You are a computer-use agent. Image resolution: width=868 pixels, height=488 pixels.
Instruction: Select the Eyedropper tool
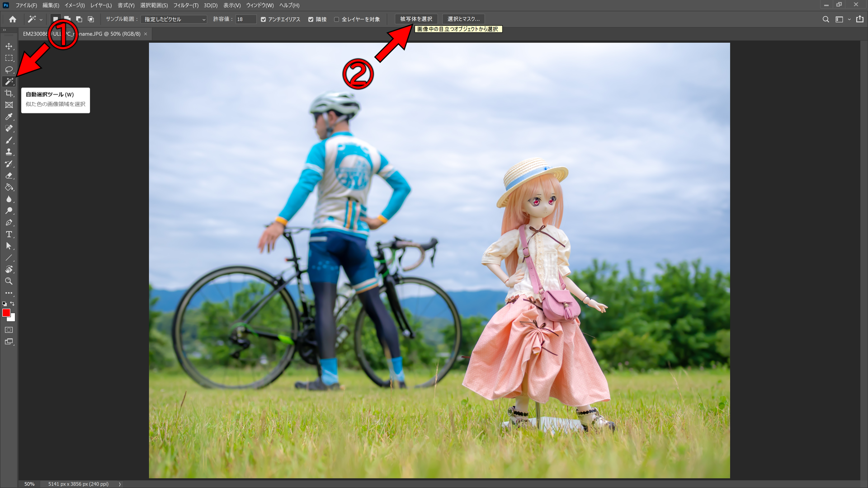(9, 117)
